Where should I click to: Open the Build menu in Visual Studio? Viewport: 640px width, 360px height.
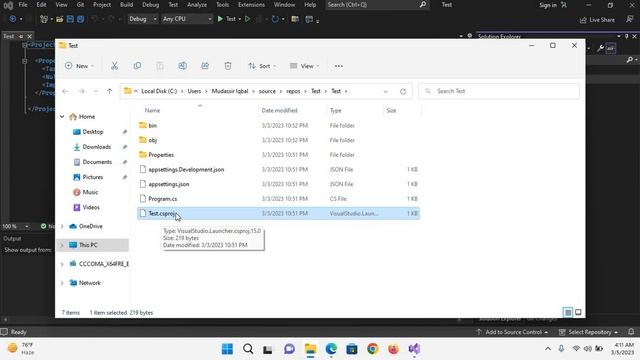tap(127, 4)
